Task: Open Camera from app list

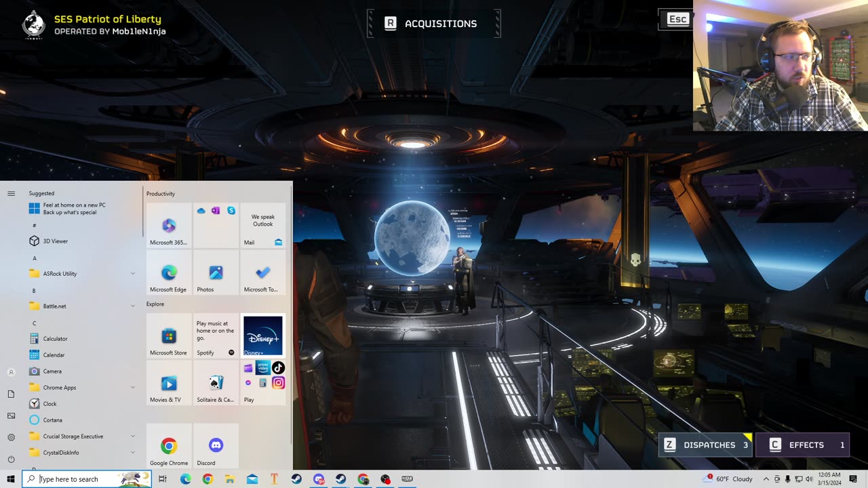Action: point(81,371)
